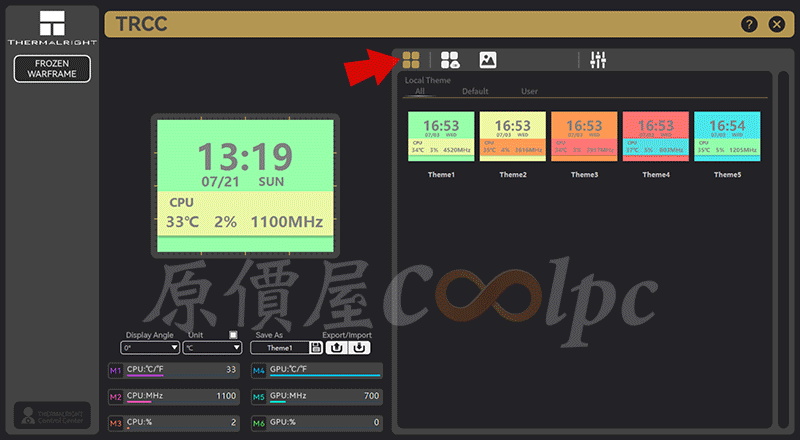
Task: Open the image gallery icon
Action: [x=488, y=60]
